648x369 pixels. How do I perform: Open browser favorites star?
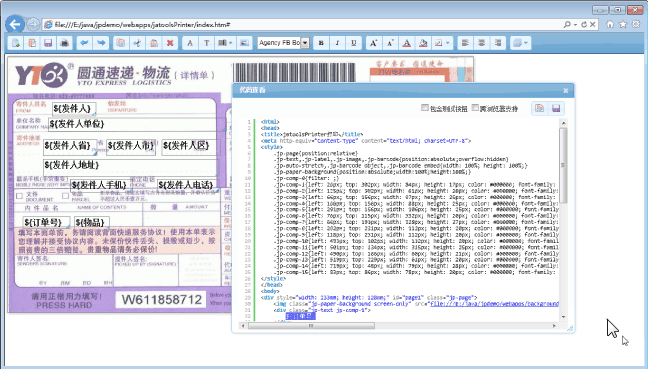point(623,24)
